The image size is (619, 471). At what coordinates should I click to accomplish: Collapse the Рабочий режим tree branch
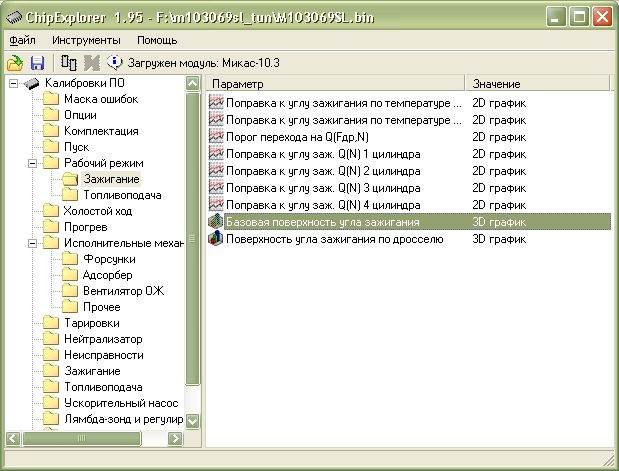[32, 163]
